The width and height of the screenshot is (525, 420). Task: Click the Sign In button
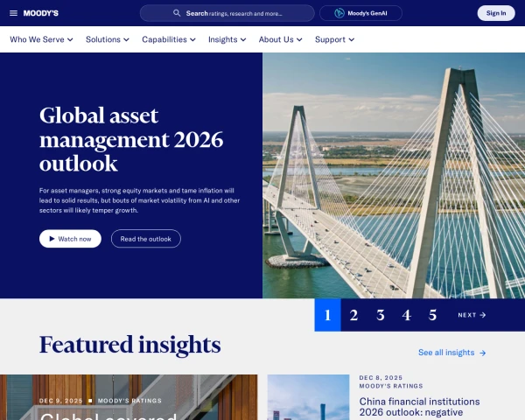pyautogui.click(x=496, y=13)
